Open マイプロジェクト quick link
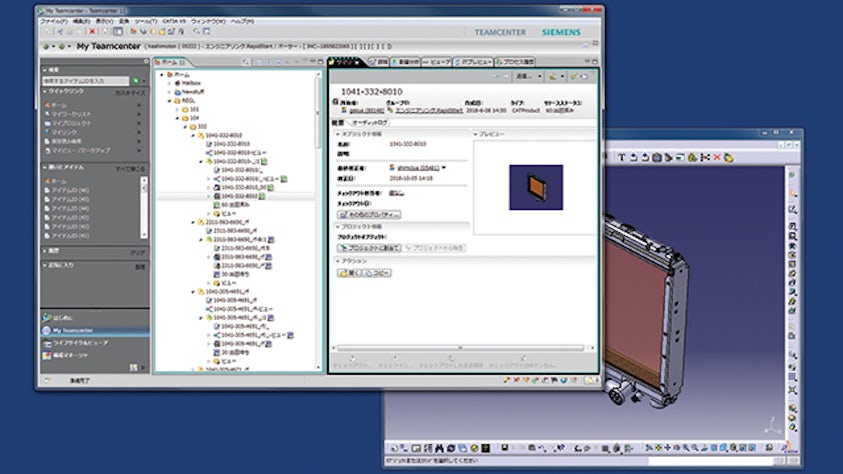The width and height of the screenshot is (843, 474). click(x=68, y=123)
